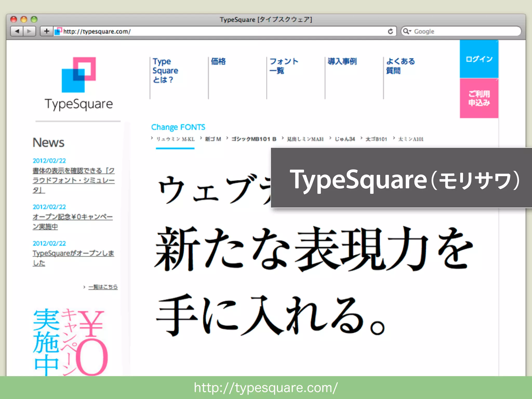Image resolution: width=532 pixels, height=399 pixels.
Task: Open the フォント一覧 menu item
Action: (x=284, y=66)
